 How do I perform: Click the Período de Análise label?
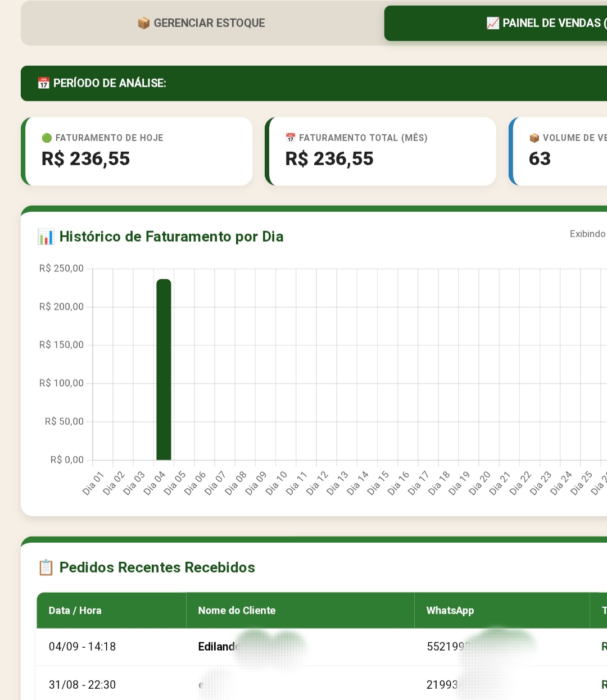110,83
